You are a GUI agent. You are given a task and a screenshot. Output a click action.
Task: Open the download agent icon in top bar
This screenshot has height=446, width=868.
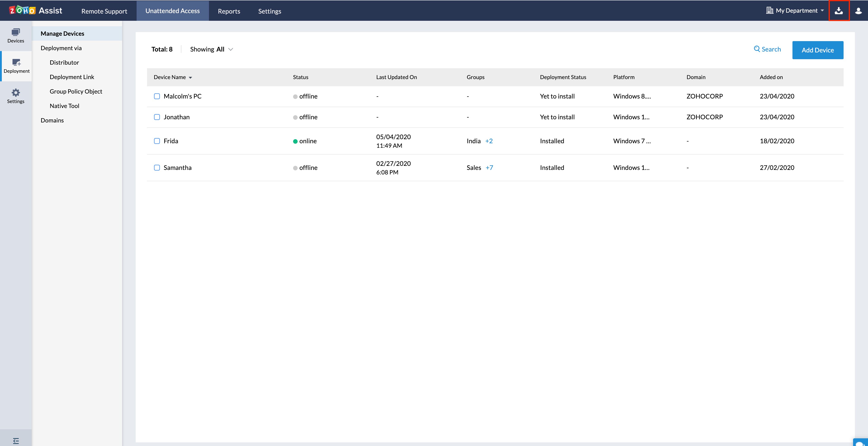click(x=839, y=10)
